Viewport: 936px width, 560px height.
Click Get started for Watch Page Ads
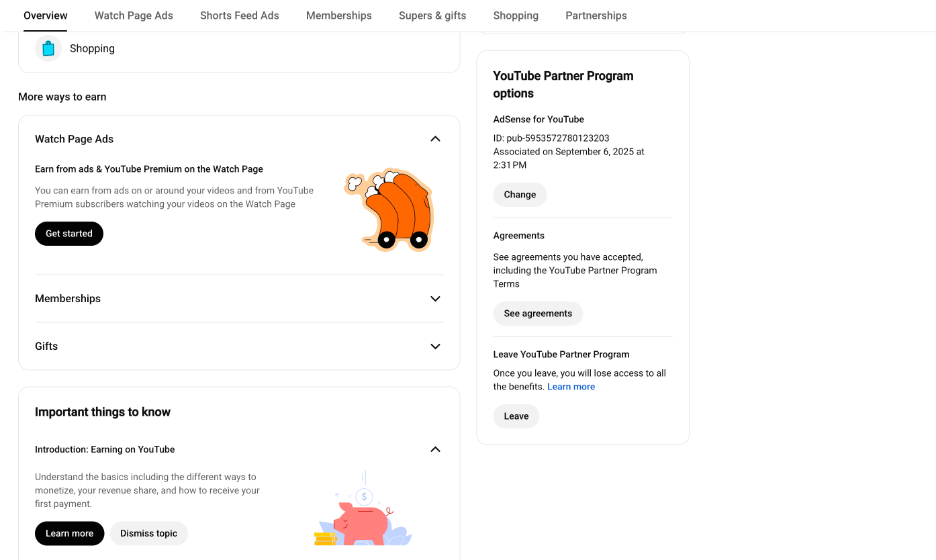[x=69, y=234]
